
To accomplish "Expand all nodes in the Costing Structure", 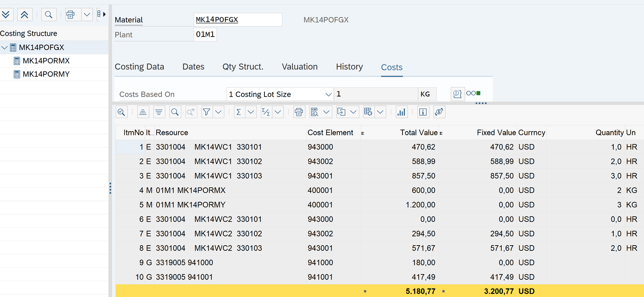I will (6, 15).
